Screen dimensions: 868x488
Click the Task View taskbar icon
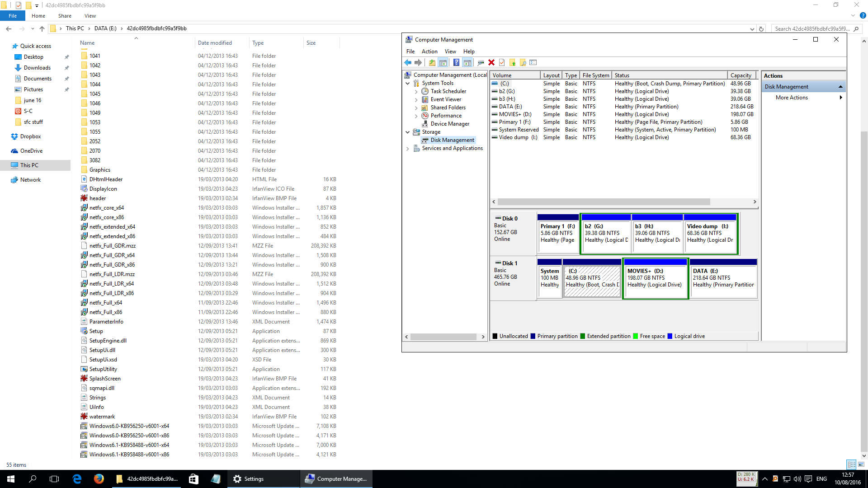(54, 479)
